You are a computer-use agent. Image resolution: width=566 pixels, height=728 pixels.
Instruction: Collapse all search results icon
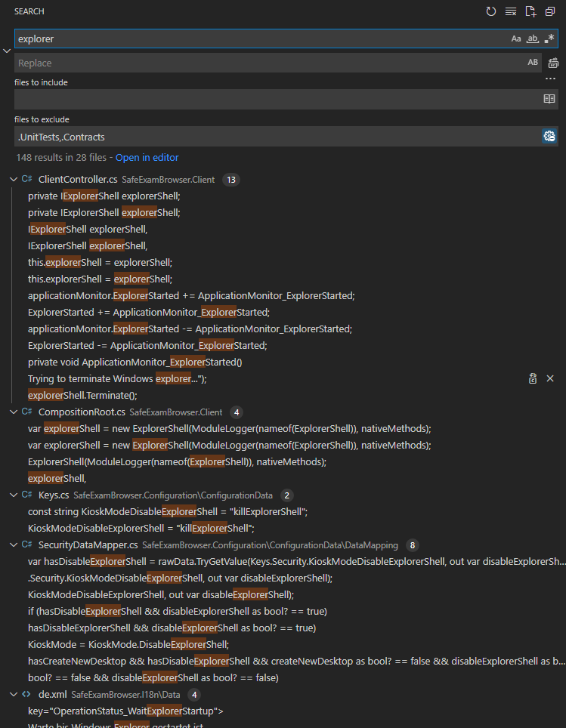pos(550,11)
